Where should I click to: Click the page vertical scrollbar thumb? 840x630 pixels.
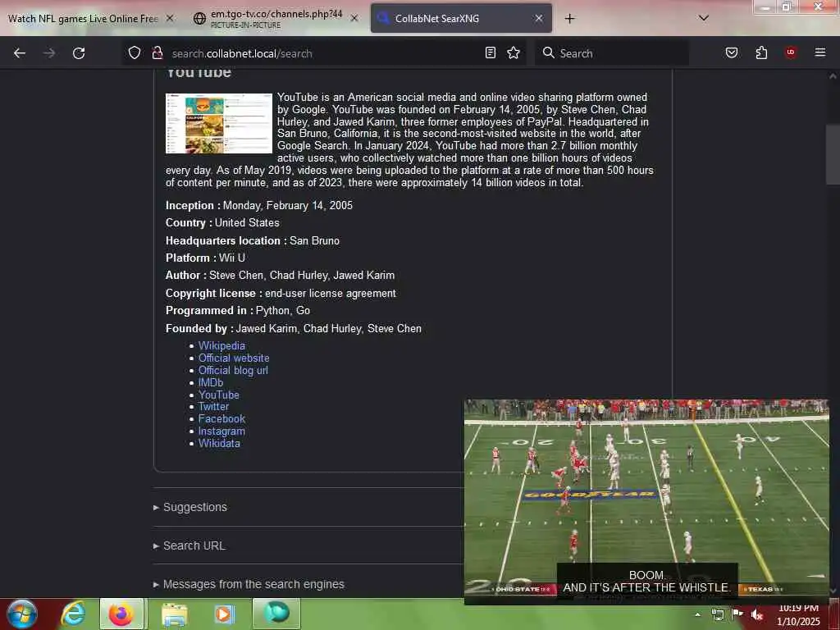[833, 154]
